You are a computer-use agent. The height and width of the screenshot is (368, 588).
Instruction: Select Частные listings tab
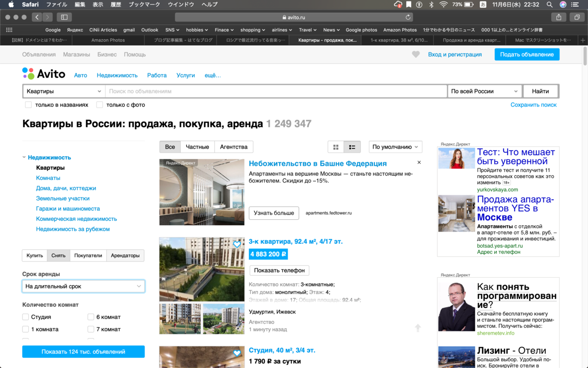(197, 147)
